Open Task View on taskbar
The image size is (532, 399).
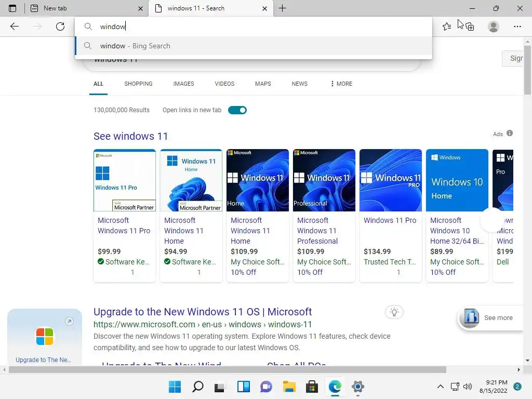point(220,387)
